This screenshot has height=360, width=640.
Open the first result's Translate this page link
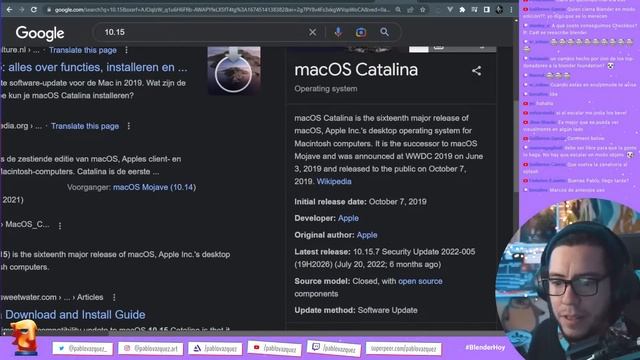[x=83, y=50]
